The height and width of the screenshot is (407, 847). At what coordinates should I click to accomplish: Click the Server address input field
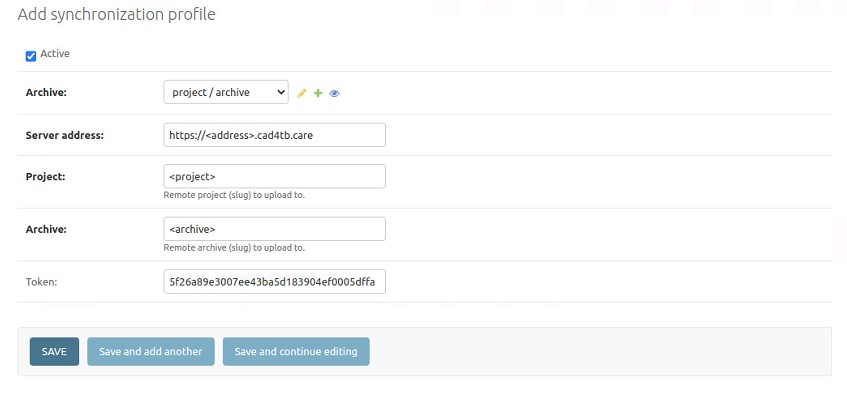(x=274, y=135)
